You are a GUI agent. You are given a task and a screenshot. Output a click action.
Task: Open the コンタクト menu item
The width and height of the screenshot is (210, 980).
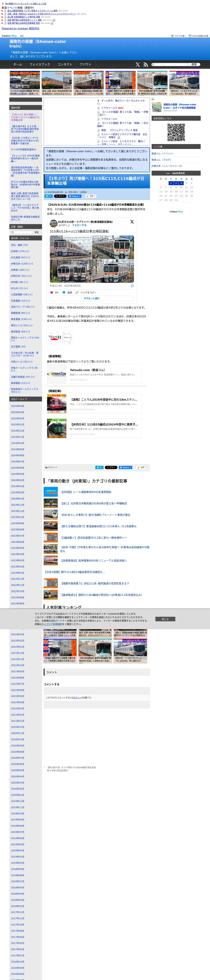click(65, 65)
